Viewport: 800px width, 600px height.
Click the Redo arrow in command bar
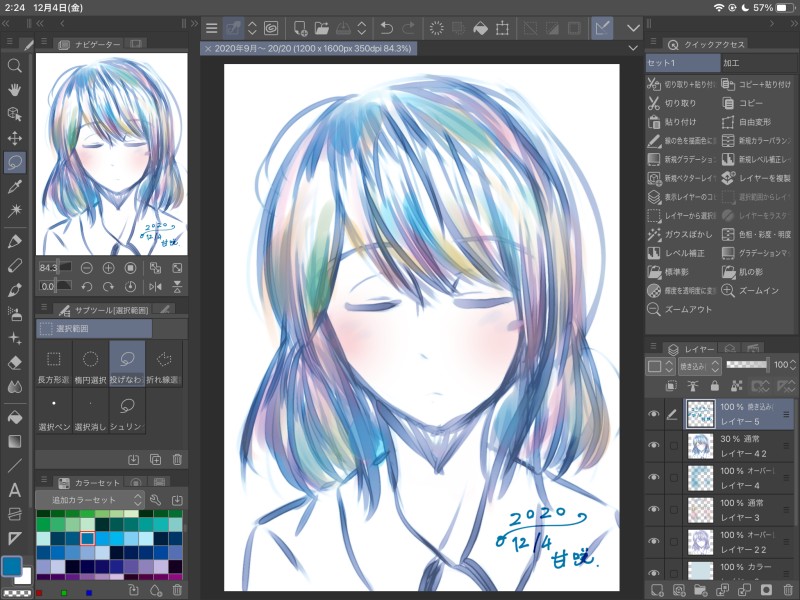[x=409, y=28]
